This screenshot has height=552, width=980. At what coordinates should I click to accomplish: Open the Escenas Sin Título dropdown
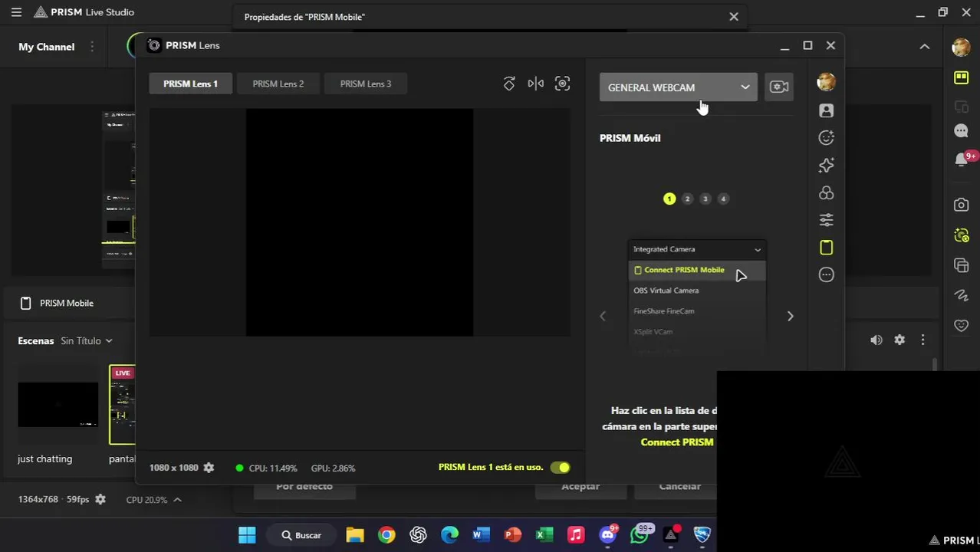87,340
